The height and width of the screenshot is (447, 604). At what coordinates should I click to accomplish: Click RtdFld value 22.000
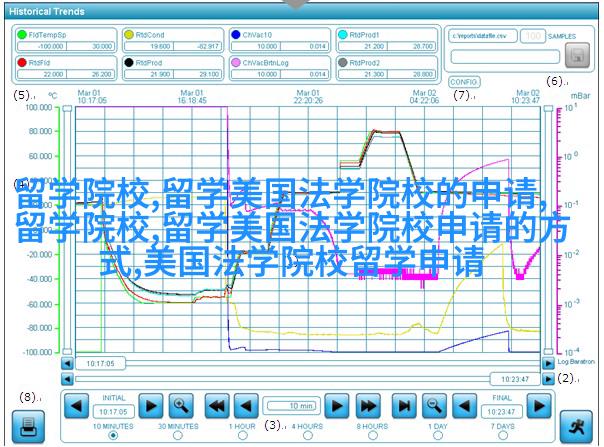pos(42,74)
